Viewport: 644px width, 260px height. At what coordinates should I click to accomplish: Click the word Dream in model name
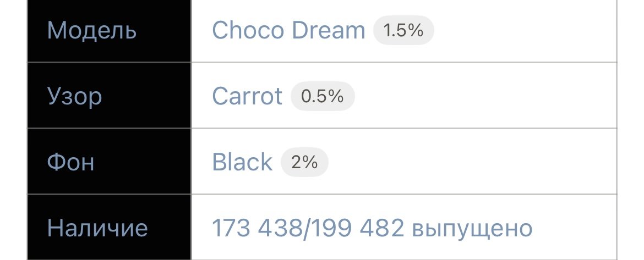(x=328, y=30)
